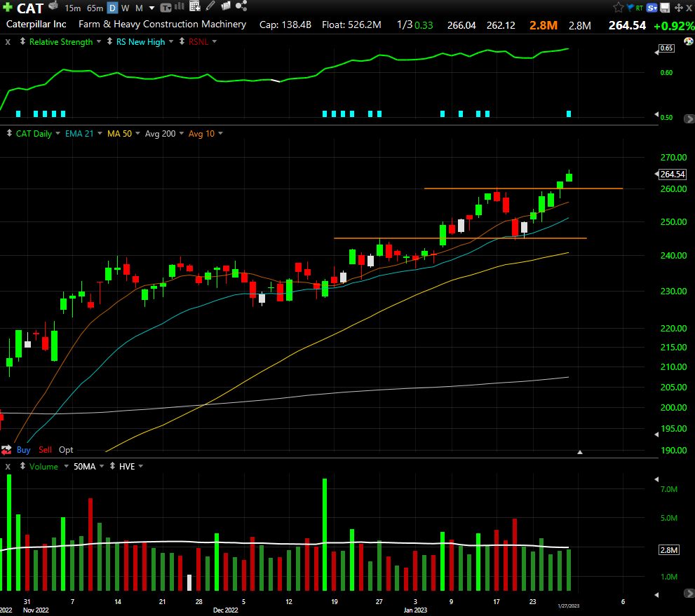Click the Sell button
Image resolution: width=695 pixels, height=616 pixels.
[45, 450]
